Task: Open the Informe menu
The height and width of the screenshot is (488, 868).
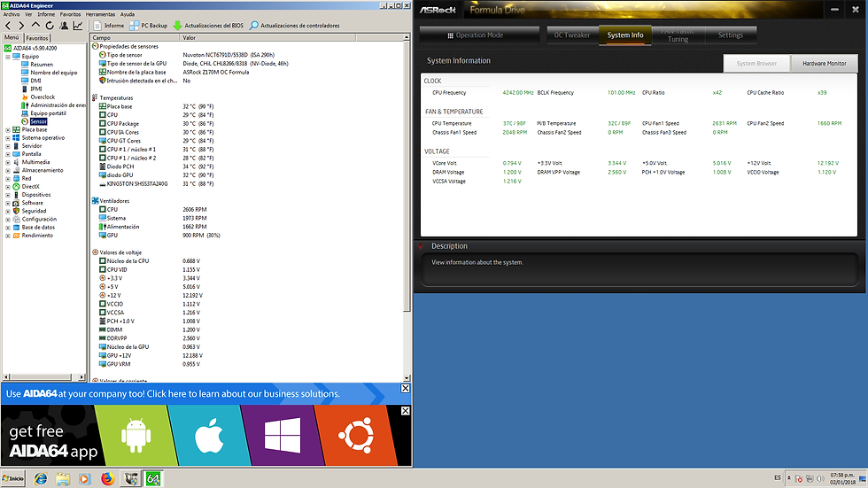Action: [46, 14]
